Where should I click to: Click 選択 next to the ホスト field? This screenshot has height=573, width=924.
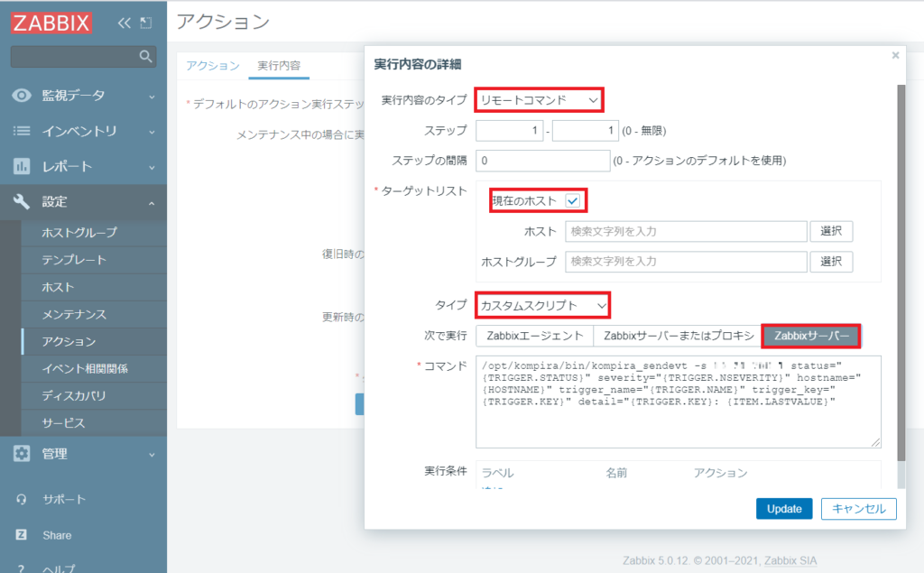(x=829, y=231)
